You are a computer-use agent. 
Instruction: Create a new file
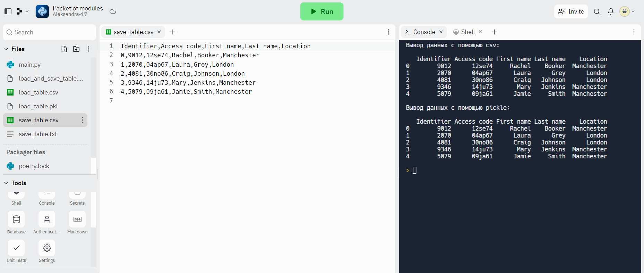pos(64,49)
